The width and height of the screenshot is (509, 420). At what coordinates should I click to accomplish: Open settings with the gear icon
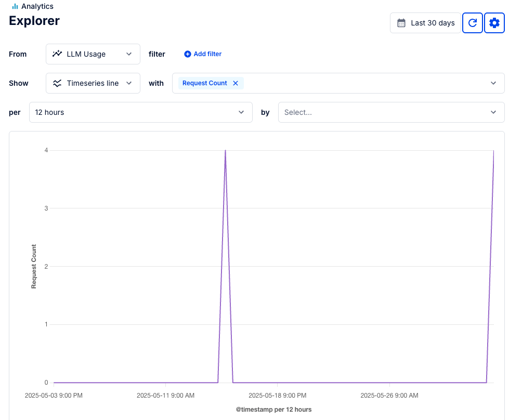pos(494,23)
